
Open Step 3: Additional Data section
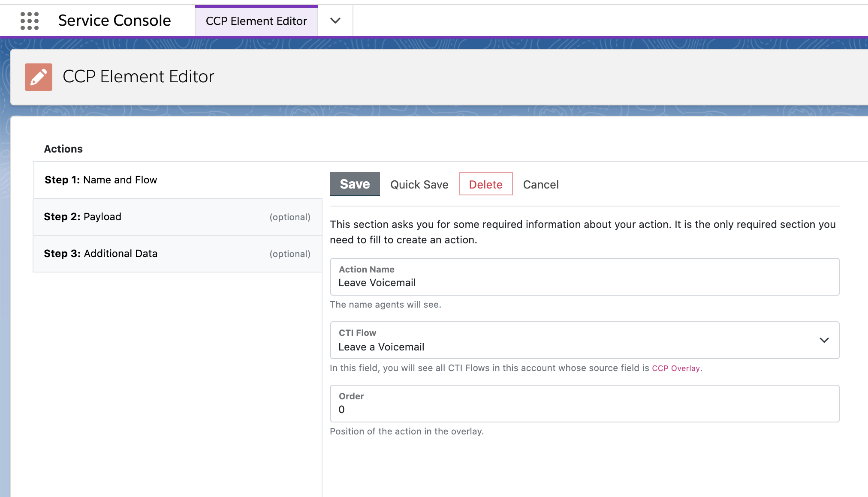178,254
